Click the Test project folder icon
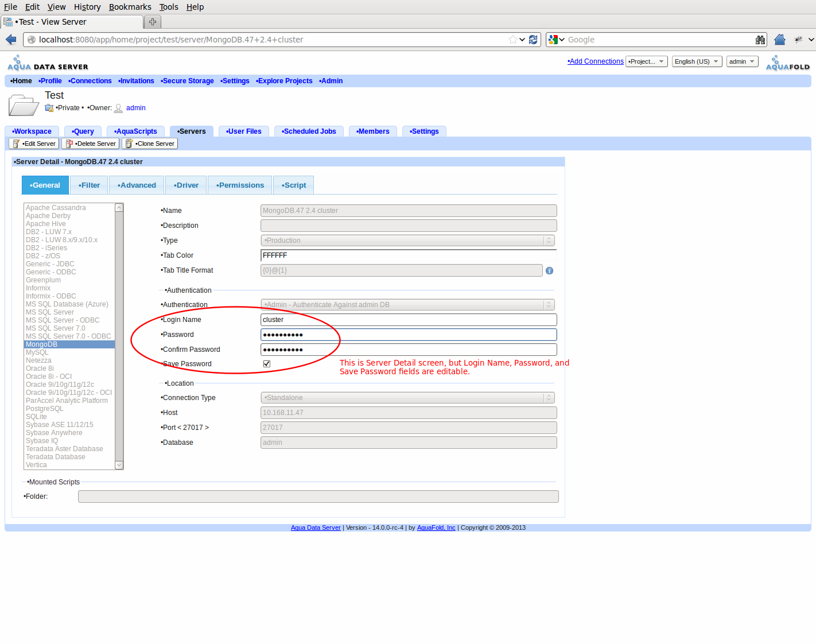The height and width of the screenshot is (644, 816). tap(24, 106)
